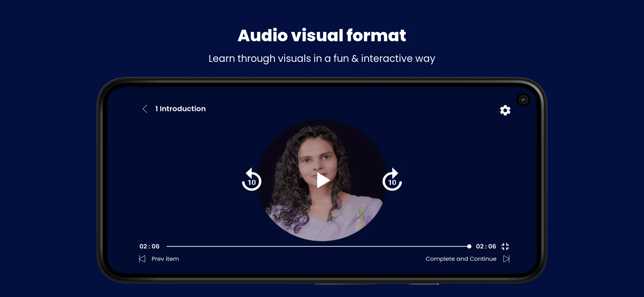Click the previous item skip icon

pos(142,259)
